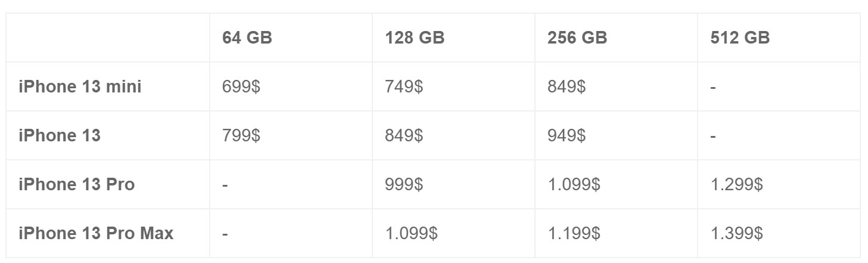Screen dimensions: 868x263
Task: Click the 949$ price cell
Action: coord(567,135)
